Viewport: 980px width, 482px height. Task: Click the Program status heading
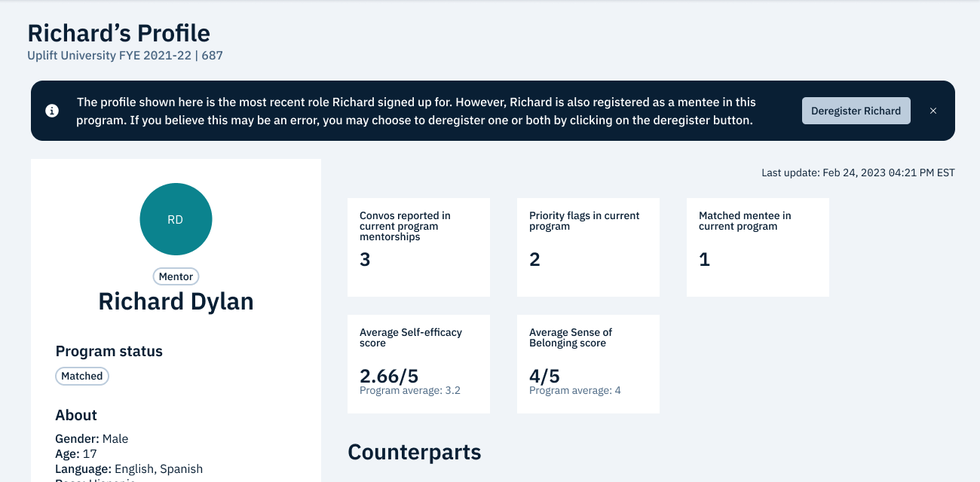coord(109,351)
